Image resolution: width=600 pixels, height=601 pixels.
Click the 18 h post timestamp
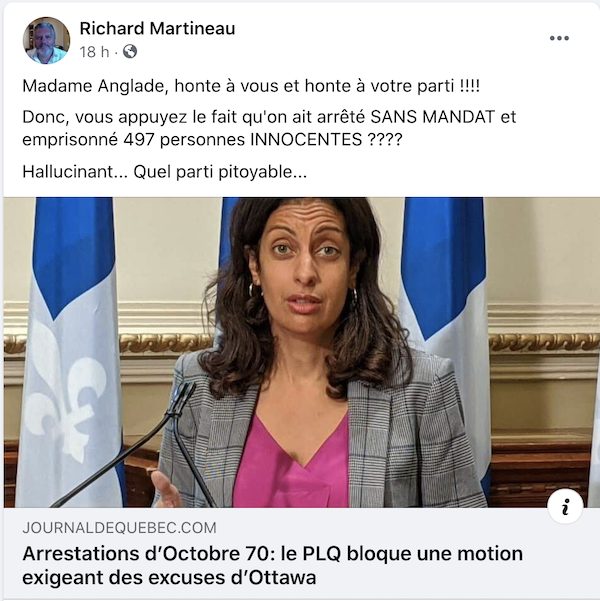[x=94, y=52]
